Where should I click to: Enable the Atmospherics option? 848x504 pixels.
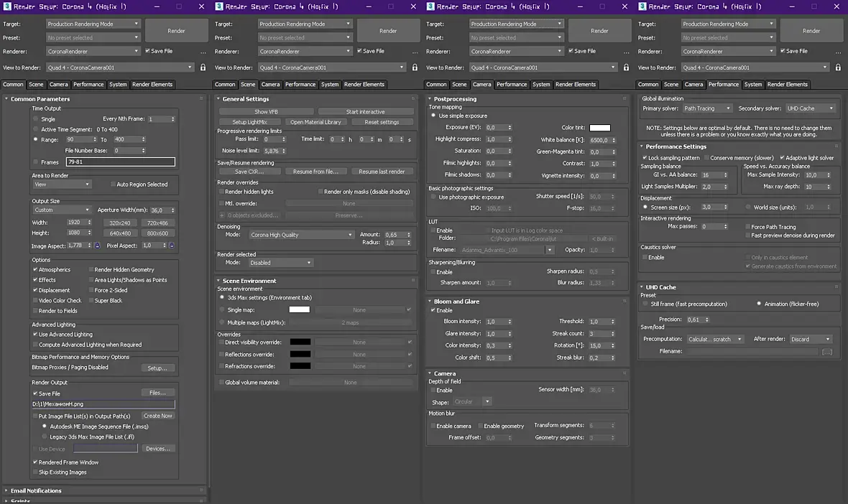click(x=35, y=269)
